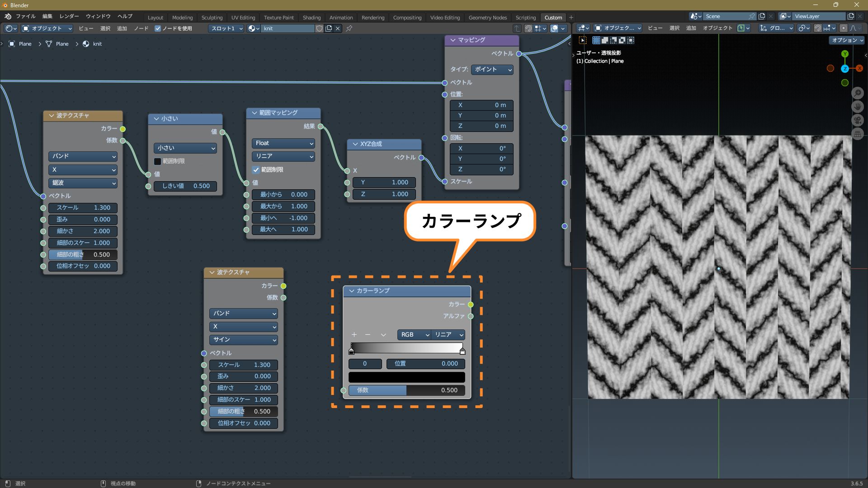This screenshot has width=868, height=488.
Task: Toggle the ノードを使用 checkbox
Action: pyautogui.click(x=158, y=28)
